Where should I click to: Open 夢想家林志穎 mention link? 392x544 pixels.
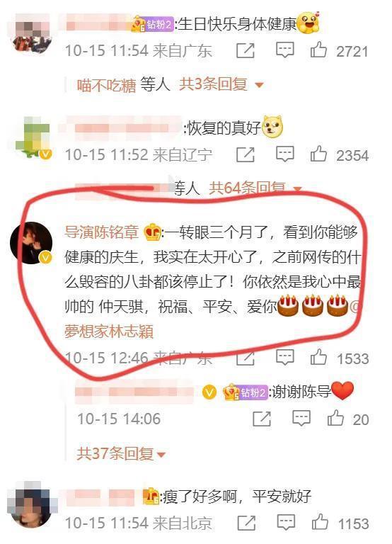pyautogui.click(x=109, y=331)
